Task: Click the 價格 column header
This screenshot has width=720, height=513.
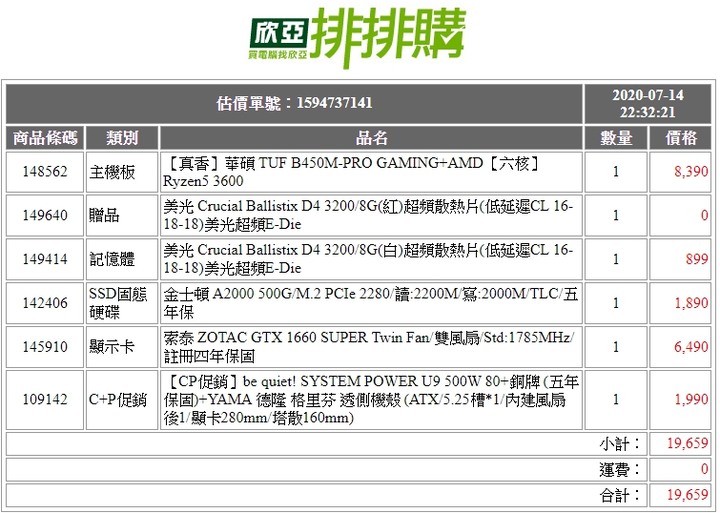Action: tap(681, 138)
